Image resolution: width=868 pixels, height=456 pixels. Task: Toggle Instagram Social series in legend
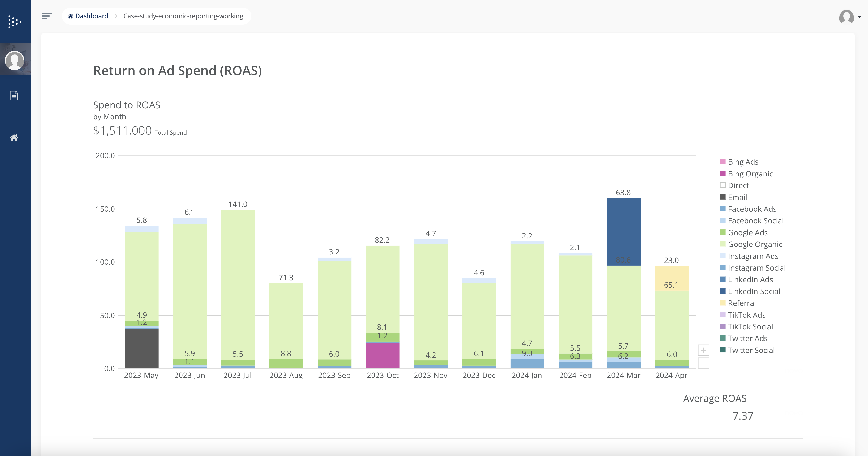[752, 268]
